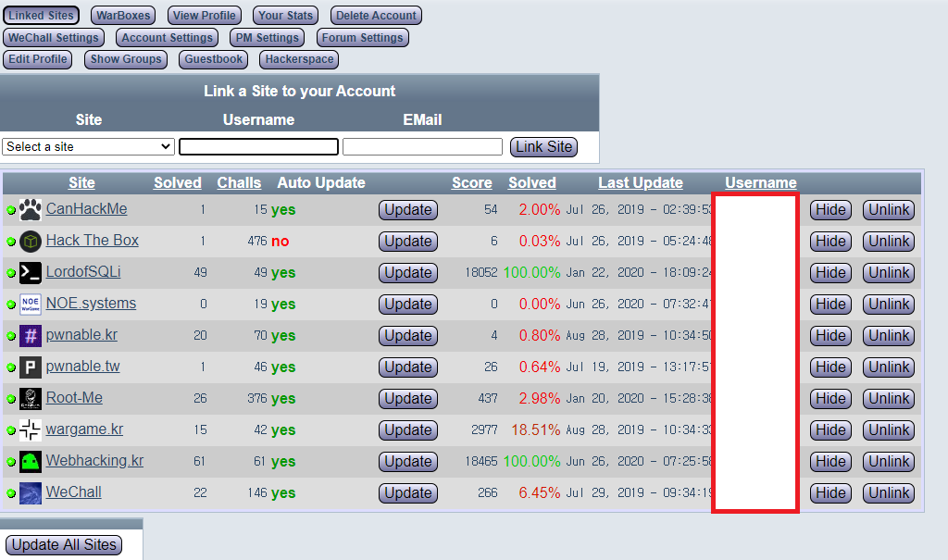Open Forum Settings
Screen dimensions: 948x560
click(362, 38)
